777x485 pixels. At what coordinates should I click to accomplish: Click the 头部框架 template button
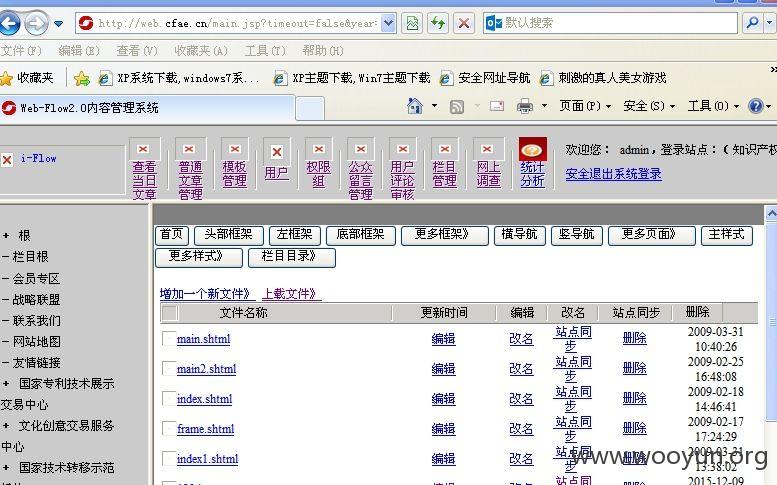tap(228, 235)
